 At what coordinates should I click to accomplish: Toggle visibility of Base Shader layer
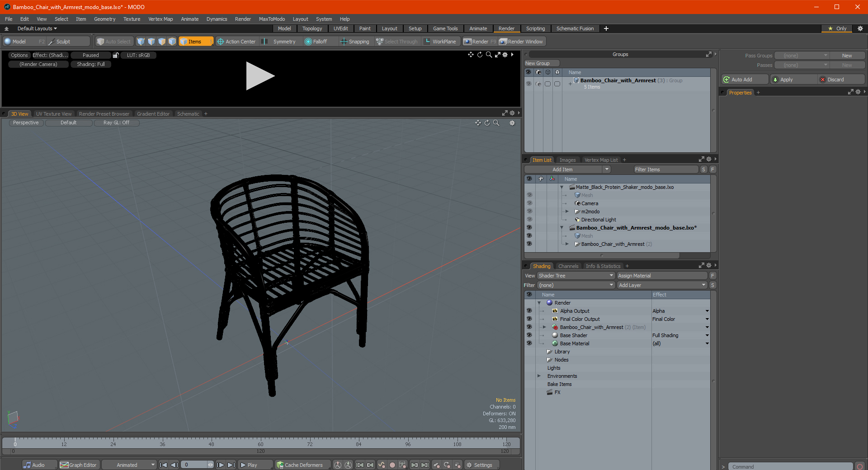[x=529, y=335]
